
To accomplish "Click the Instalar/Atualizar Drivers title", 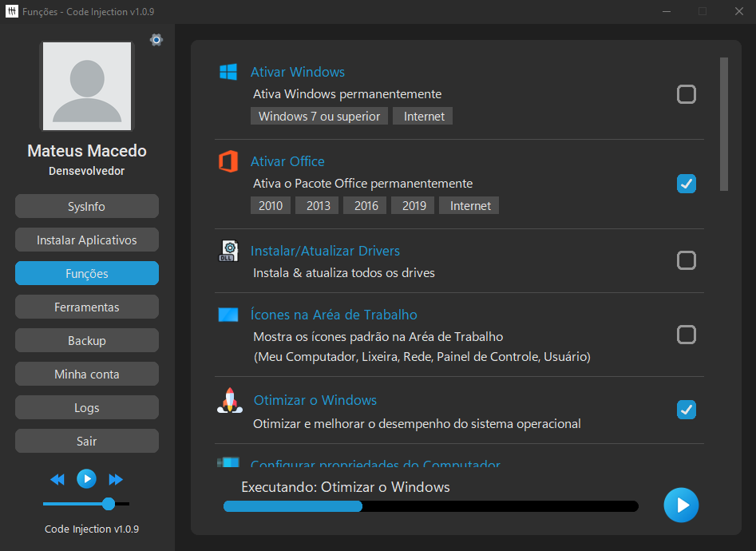I will pos(325,251).
